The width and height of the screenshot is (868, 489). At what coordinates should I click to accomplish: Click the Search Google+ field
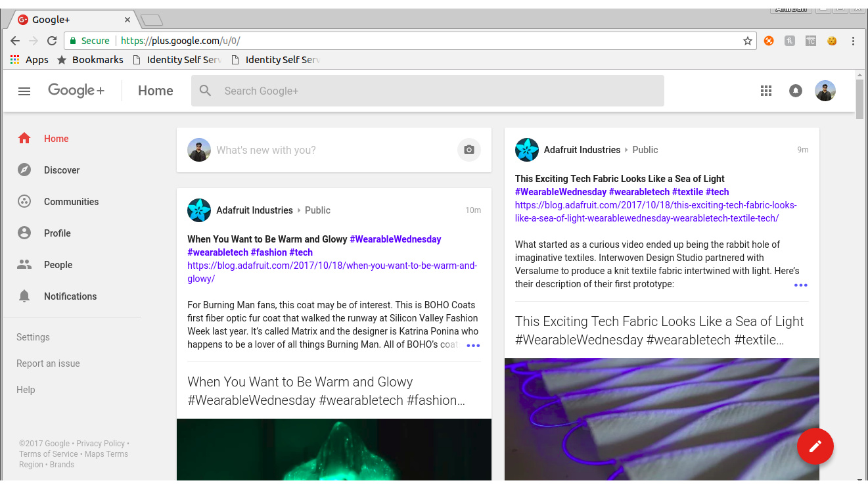click(x=428, y=91)
